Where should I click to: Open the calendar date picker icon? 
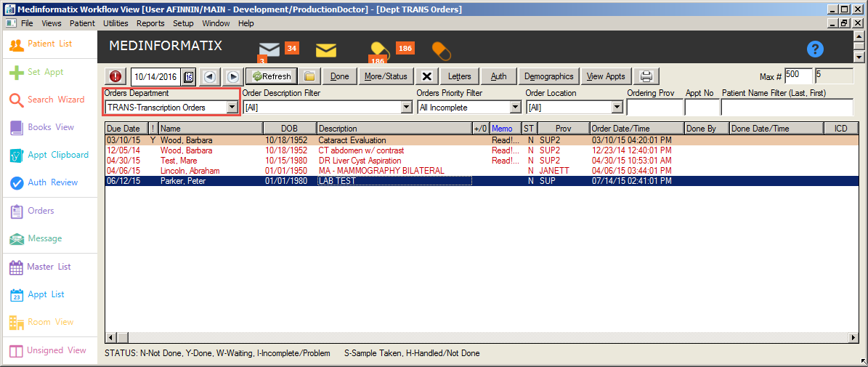189,76
